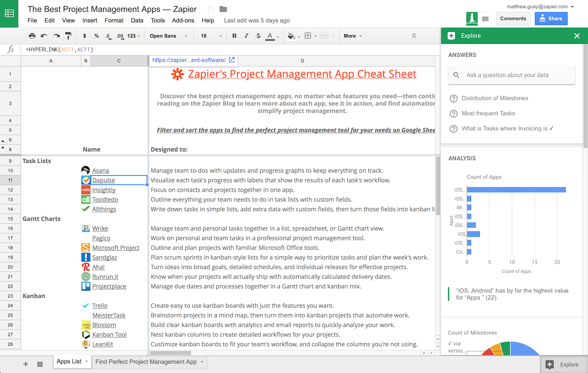Open the Insert menu
Viewport: 588px width, 373px height.
coord(89,20)
